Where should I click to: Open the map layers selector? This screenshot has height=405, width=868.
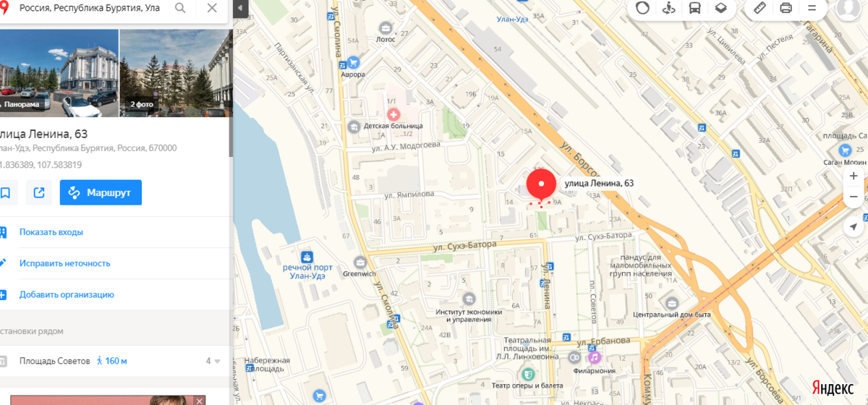click(720, 9)
